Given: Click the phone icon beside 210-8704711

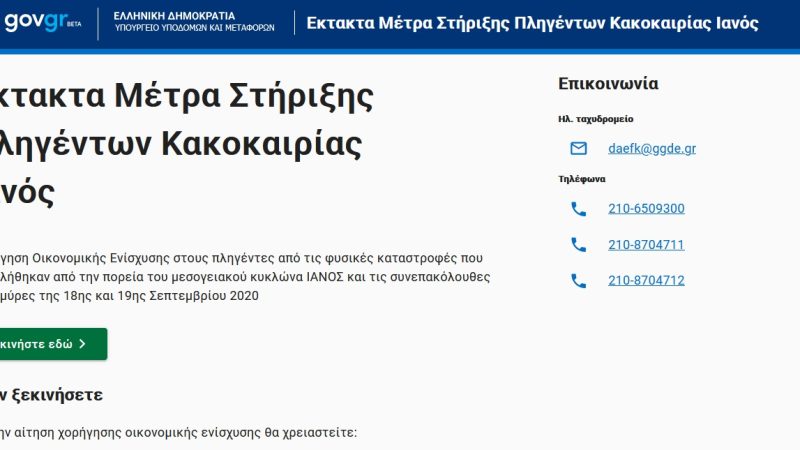Looking at the screenshot, I should pyautogui.click(x=578, y=245).
